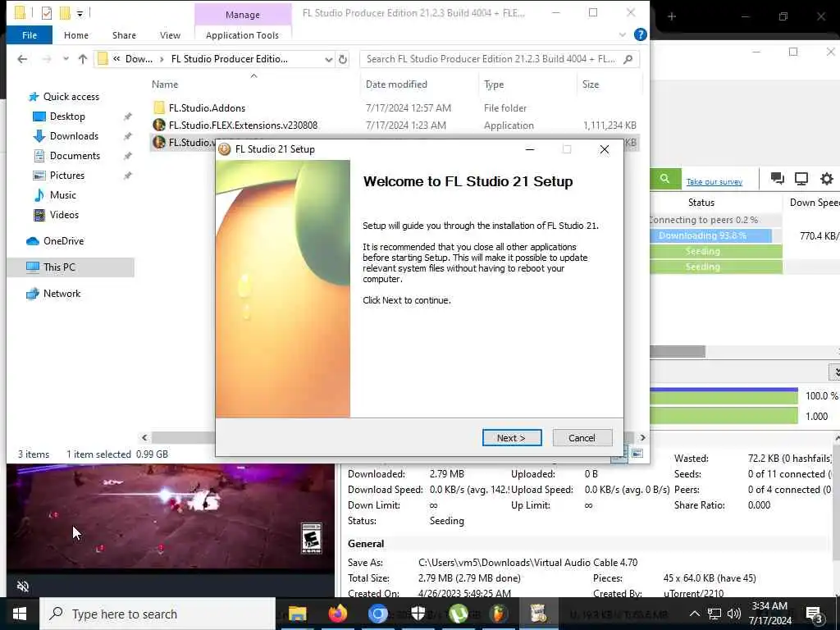
Task: Go up one folder level
Action: 83,59
